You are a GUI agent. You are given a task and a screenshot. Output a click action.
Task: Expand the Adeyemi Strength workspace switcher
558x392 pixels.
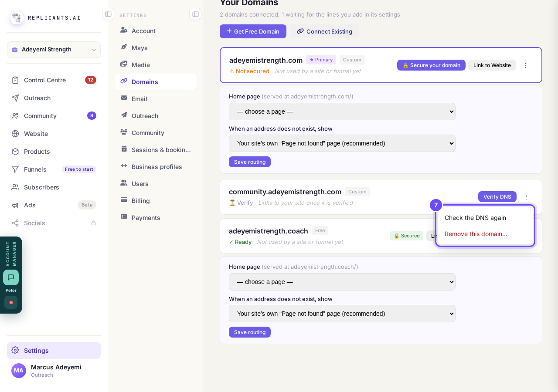coord(54,50)
